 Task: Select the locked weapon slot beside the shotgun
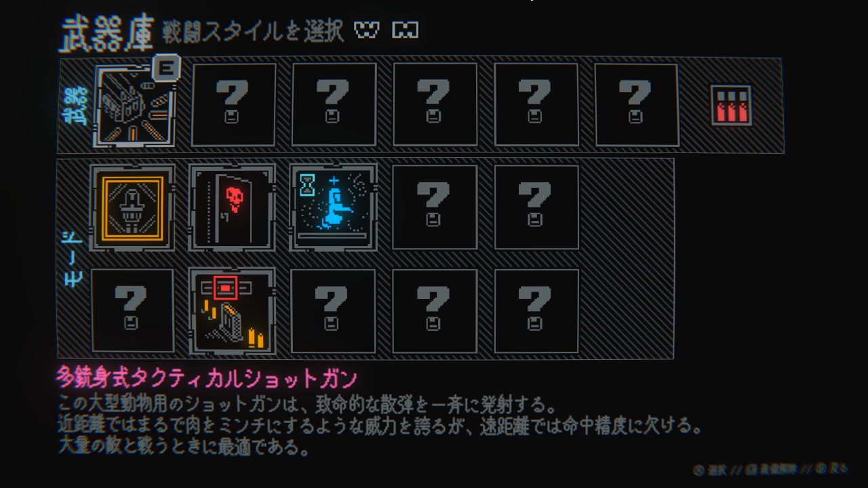coord(233,105)
